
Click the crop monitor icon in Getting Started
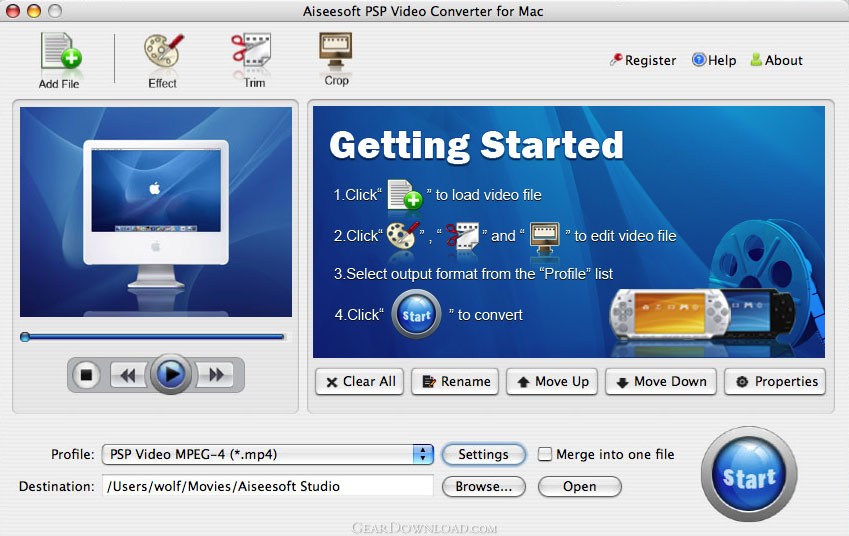544,237
